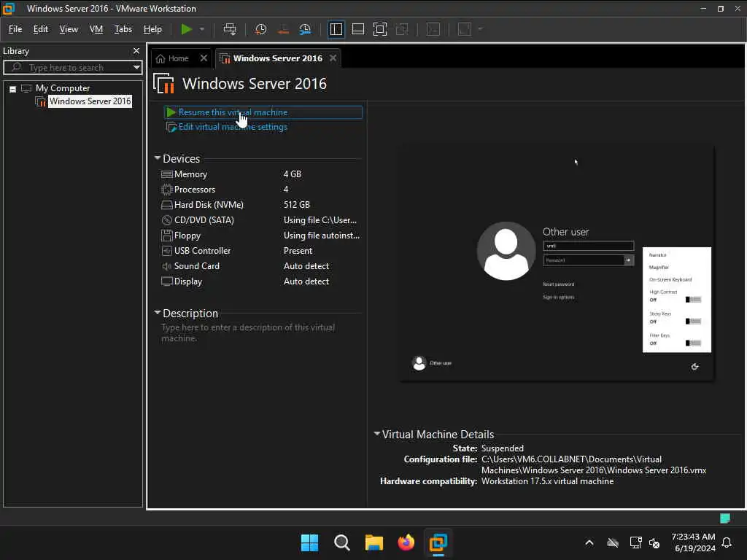Select the CD/DVD (SATA) device row
This screenshot has height=560, width=747.
(x=260, y=220)
